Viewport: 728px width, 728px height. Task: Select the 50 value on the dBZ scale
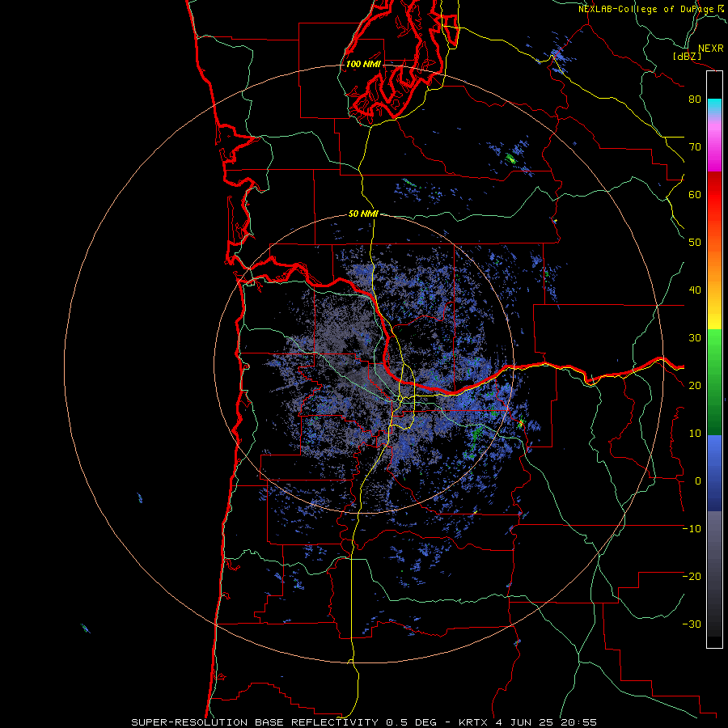695,243
